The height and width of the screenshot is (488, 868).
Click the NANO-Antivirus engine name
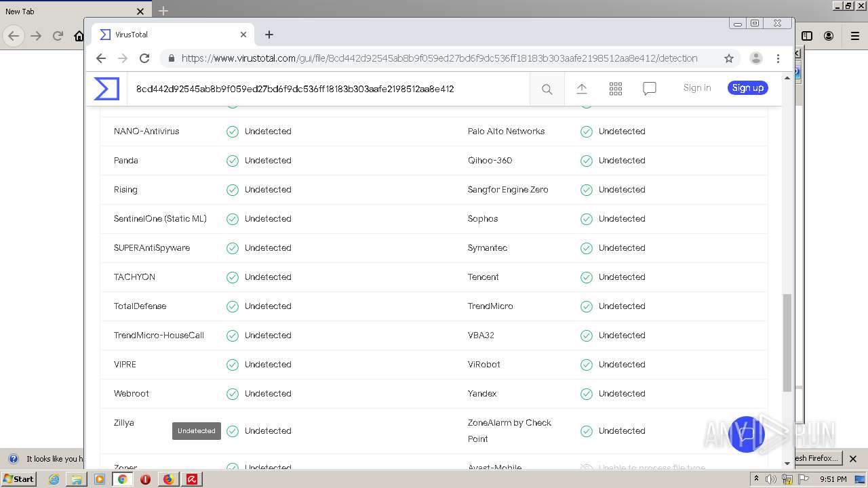point(146,131)
